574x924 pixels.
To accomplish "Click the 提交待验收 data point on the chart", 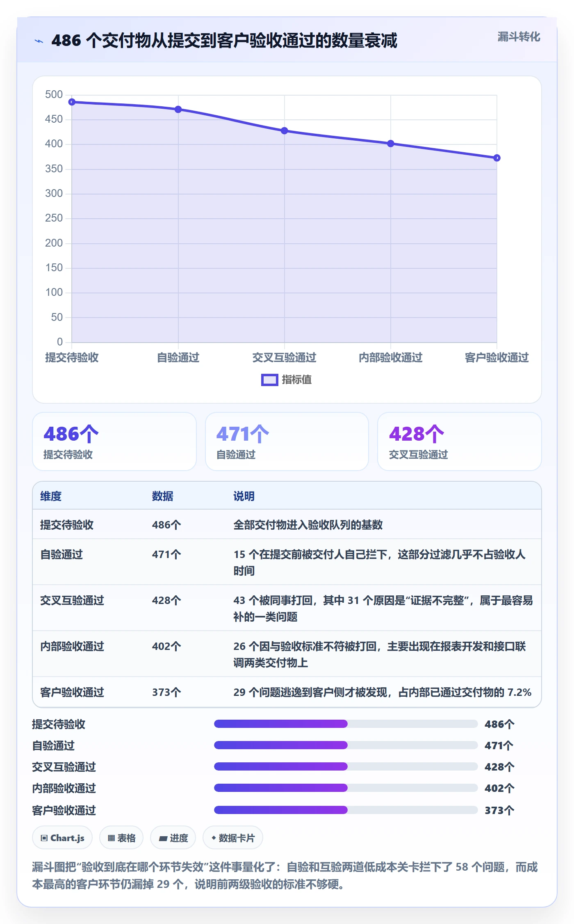I will [x=72, y=102].
